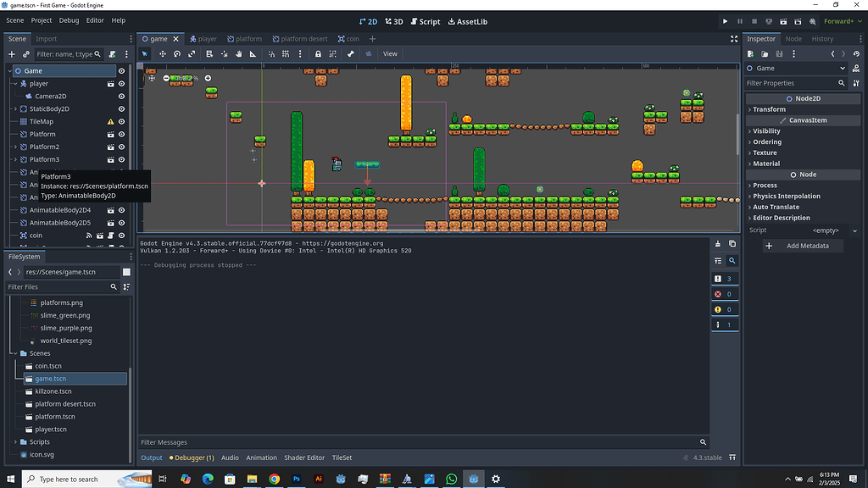
Task: Open documentation for Game node icon
Action: click(x=856, y=68)
